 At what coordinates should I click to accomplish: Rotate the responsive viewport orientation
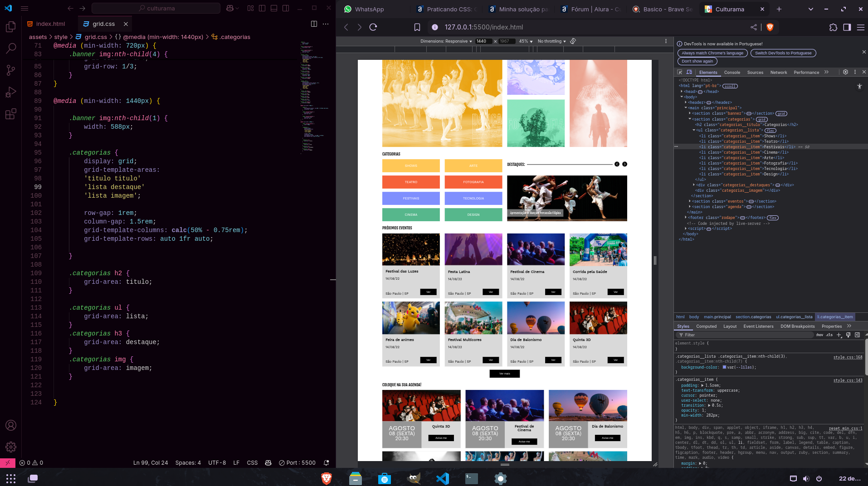[573, 41]
